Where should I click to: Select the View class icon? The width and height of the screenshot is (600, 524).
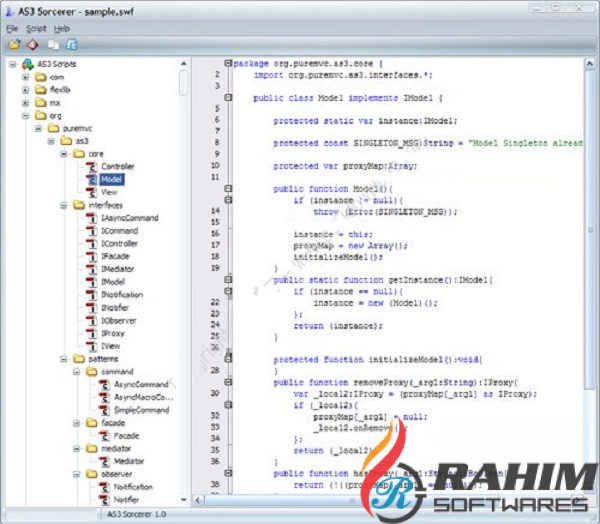click(92, 192)
